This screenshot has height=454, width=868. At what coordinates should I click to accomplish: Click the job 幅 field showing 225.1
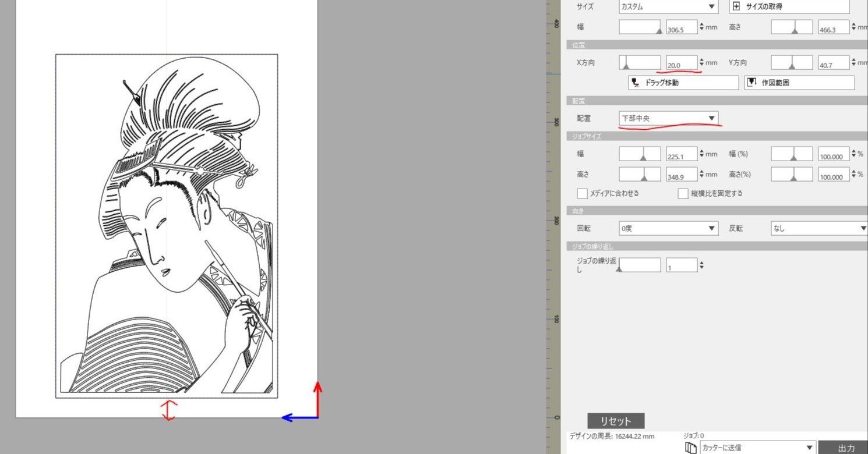(x=682, y=154)
